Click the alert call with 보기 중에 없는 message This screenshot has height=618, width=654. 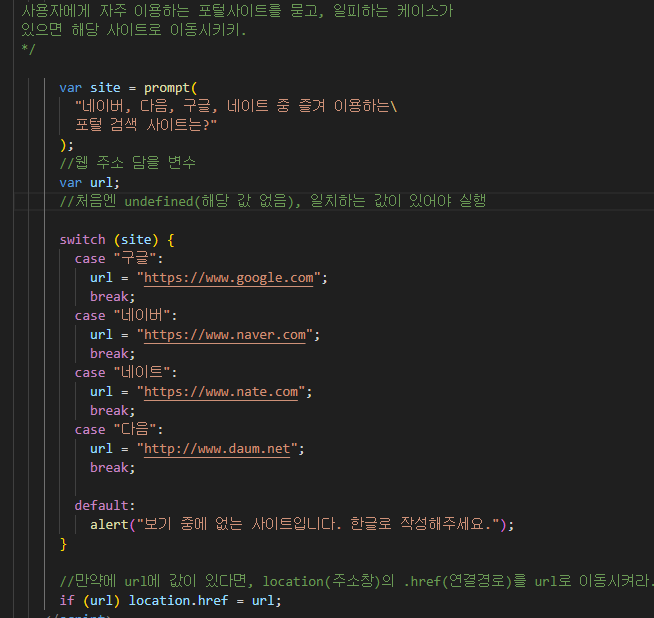pyautogui.click(x=302, y=525)
